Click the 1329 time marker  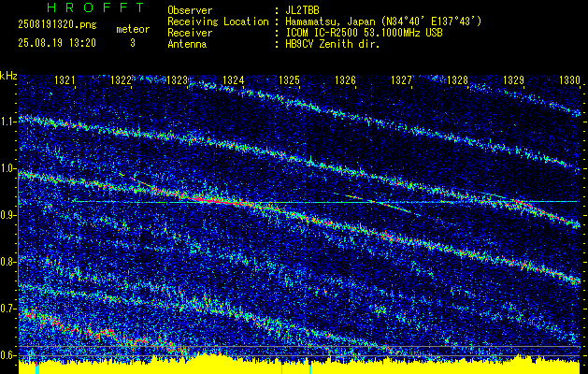coord(514,80)
